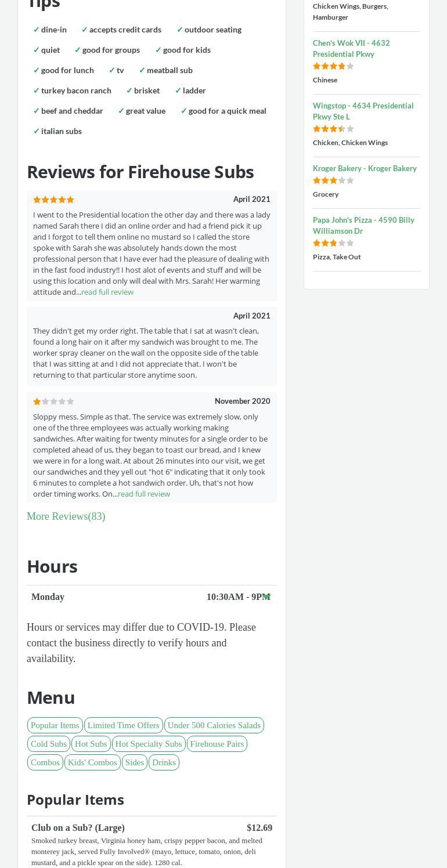View the Drinks menu category
The image size is (447, 868).
[x=164, y=762]
